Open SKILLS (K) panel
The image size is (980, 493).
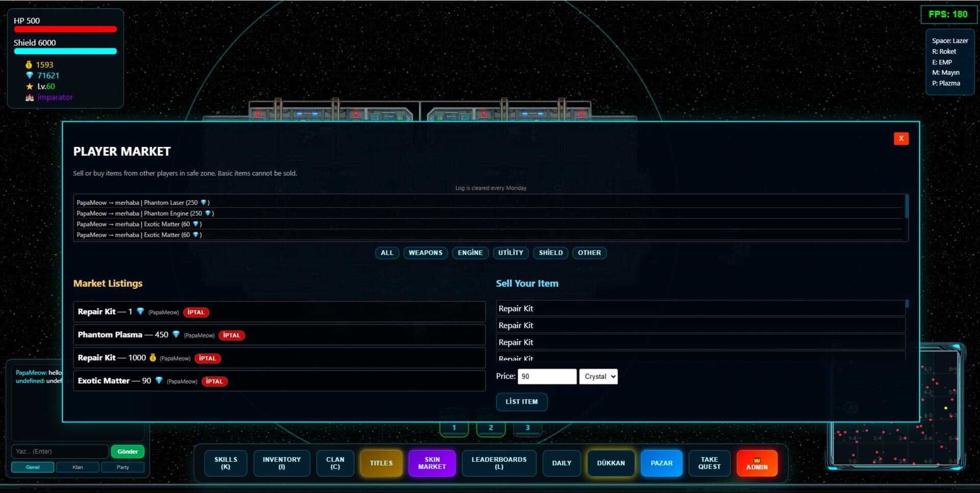226,463
